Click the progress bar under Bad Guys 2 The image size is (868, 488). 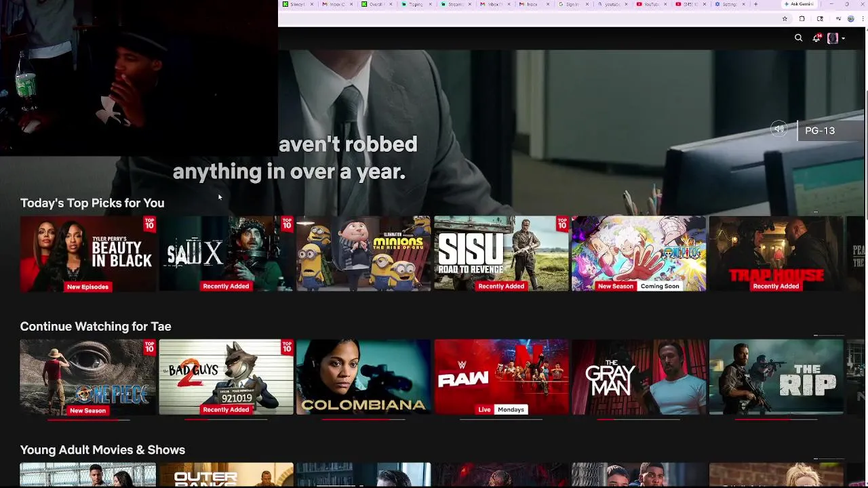click(226, 420)
